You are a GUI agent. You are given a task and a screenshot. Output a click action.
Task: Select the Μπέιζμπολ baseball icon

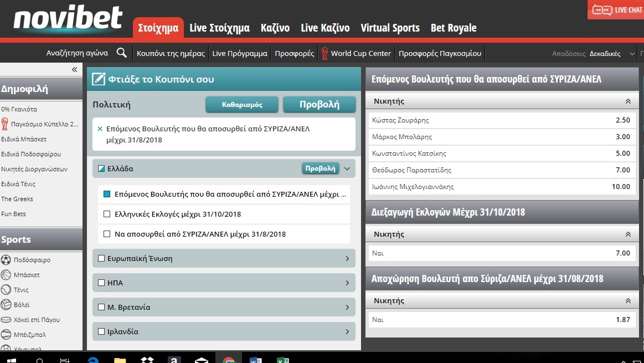click(6, 335)
